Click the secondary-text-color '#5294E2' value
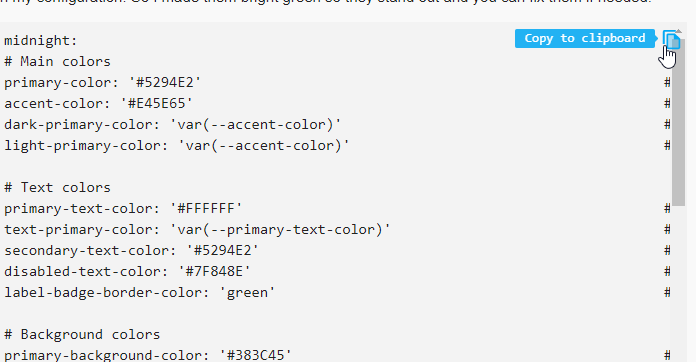This screenshot has height=362, width=696. click(222, 251)
